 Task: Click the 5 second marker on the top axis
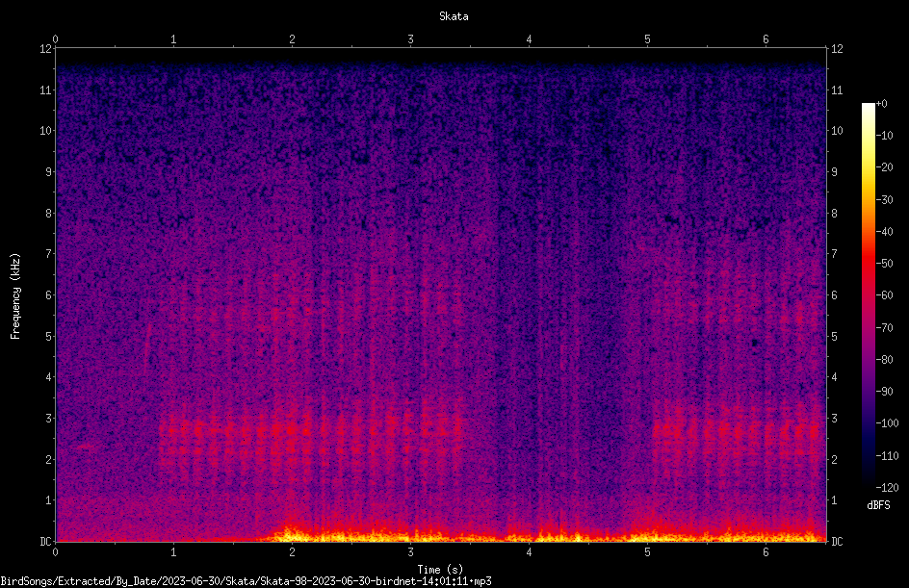647,39
